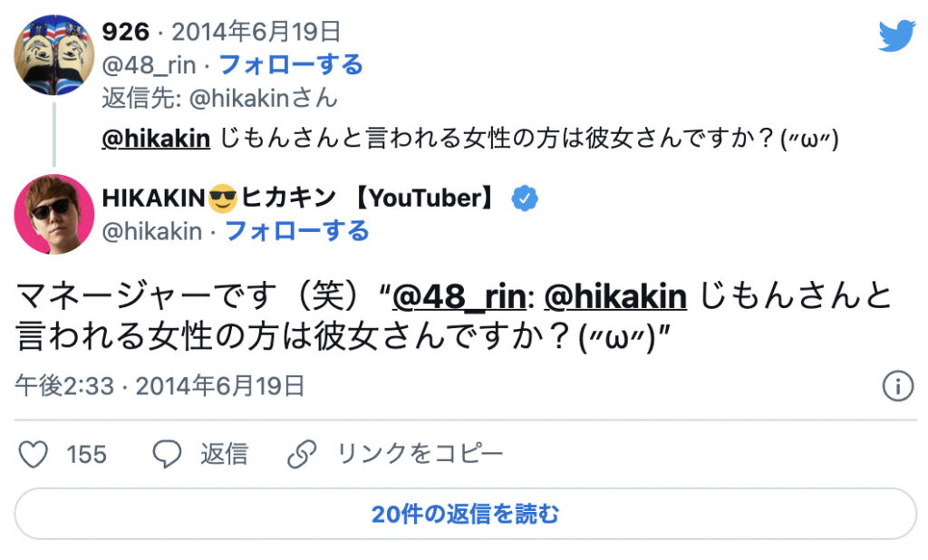Screen dimensions: 928x560
Task: Click the 返信 reply label
Action: click(224, 453)
